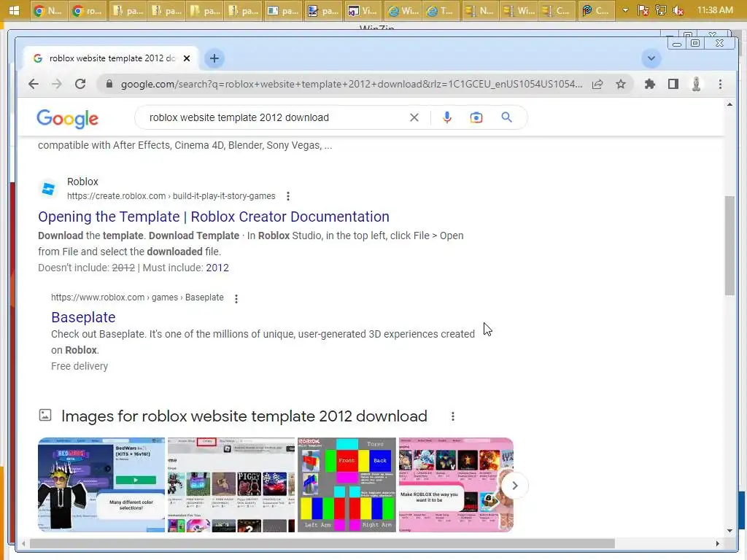The width and height of the screenshot is (747, 560).
Task: Open the Baseplate result link
Action: coord(83,317)
